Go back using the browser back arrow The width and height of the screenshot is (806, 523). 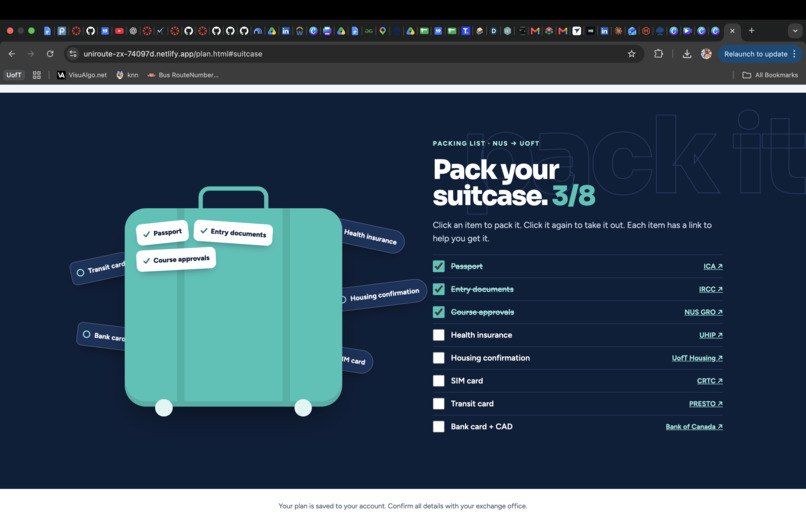[x=12, y=53]
